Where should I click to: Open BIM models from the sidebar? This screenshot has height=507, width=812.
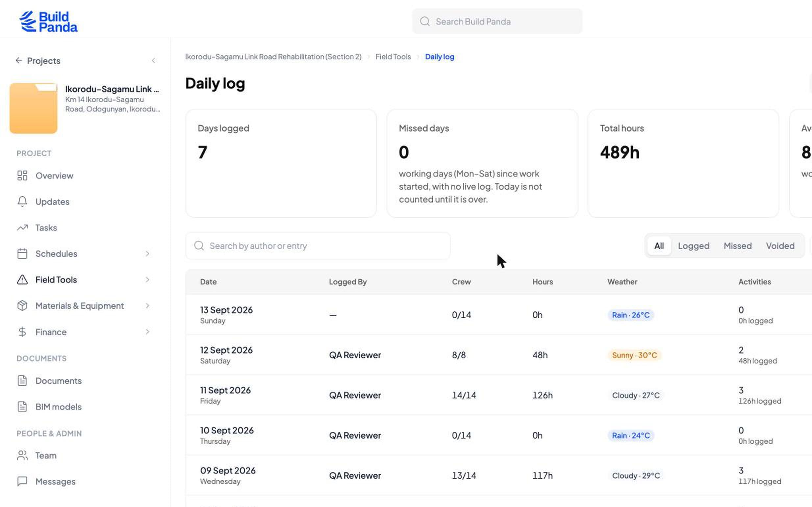click(x=59, y=407)
